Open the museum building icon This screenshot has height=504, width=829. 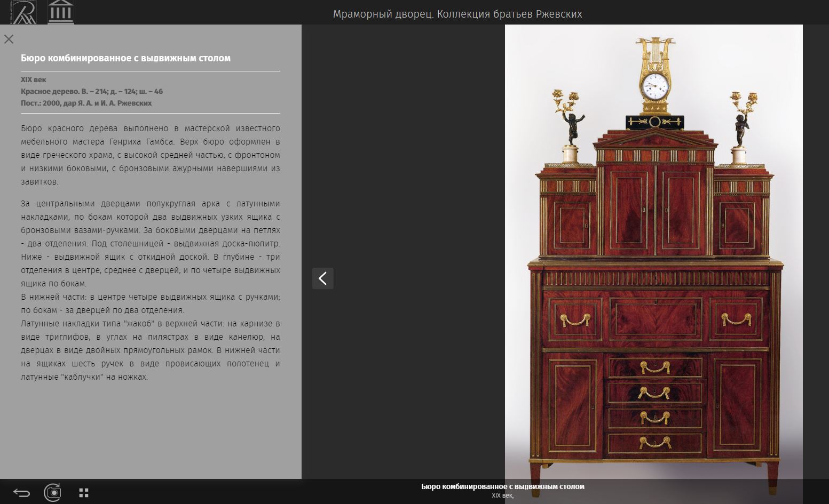tap(60, 12)
